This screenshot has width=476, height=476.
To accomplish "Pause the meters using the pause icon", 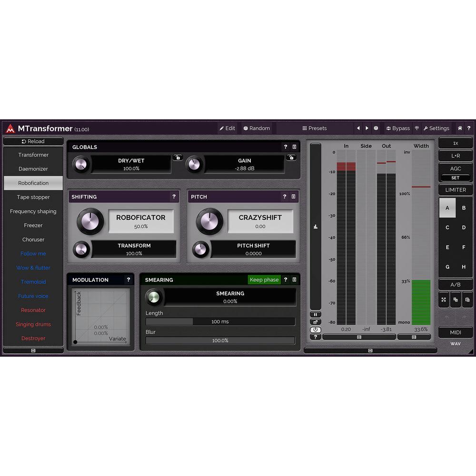I will [x=315, y=314].
